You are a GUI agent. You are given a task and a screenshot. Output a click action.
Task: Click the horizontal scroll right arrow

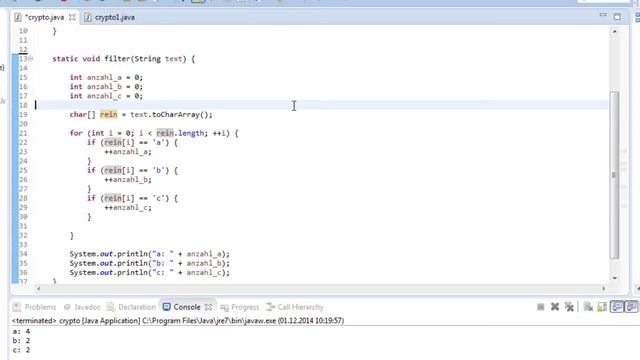603,288
